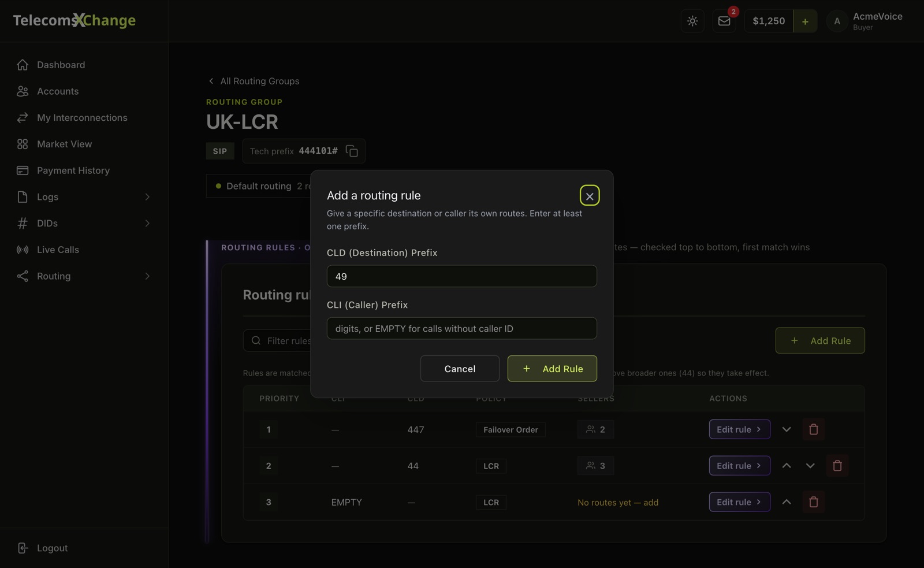
Task: Click No routes yet — add link
Action: click(x=618, y=502)
